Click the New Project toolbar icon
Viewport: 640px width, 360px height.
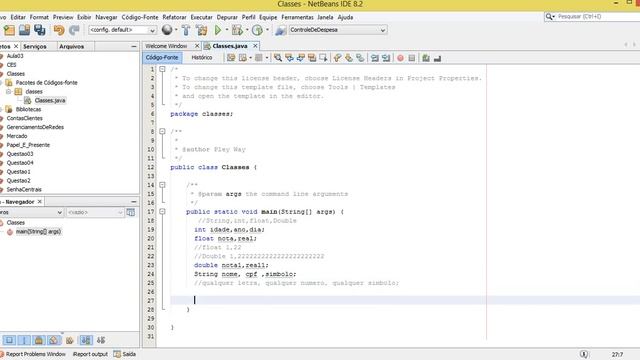pos(9,30)
